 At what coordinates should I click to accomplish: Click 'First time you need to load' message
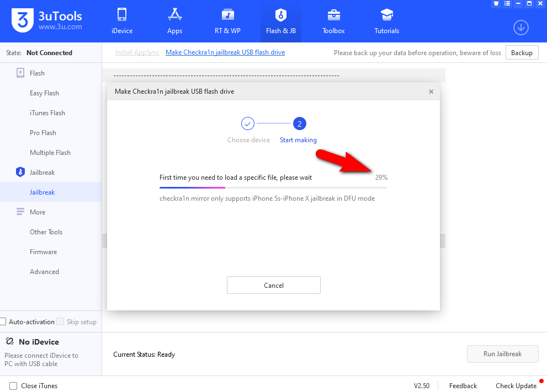pos(236,178)
